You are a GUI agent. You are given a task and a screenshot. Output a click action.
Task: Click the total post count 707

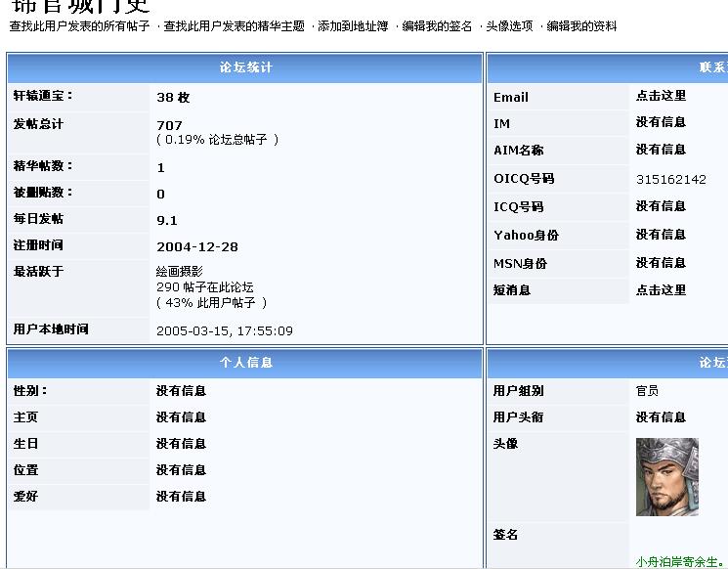pyautogui.click(x=169, y=125)
